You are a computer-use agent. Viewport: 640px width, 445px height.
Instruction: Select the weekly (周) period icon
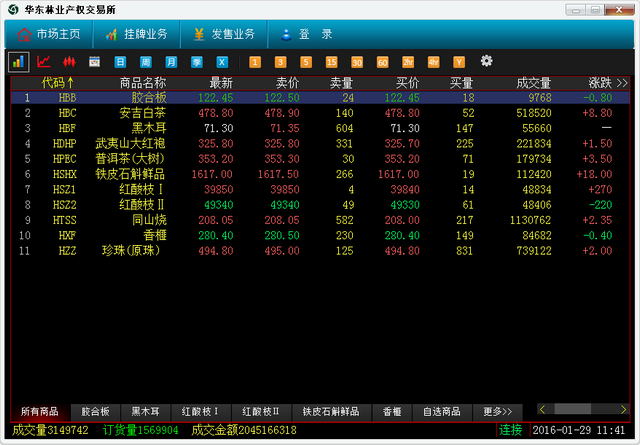pyautogui.click(x=146, y=62)
